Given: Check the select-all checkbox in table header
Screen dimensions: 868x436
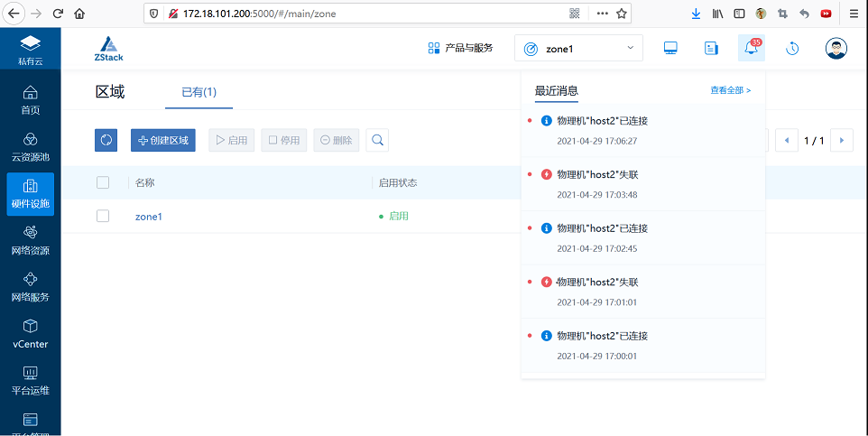Looking at the screenshot, I should 103,182.
